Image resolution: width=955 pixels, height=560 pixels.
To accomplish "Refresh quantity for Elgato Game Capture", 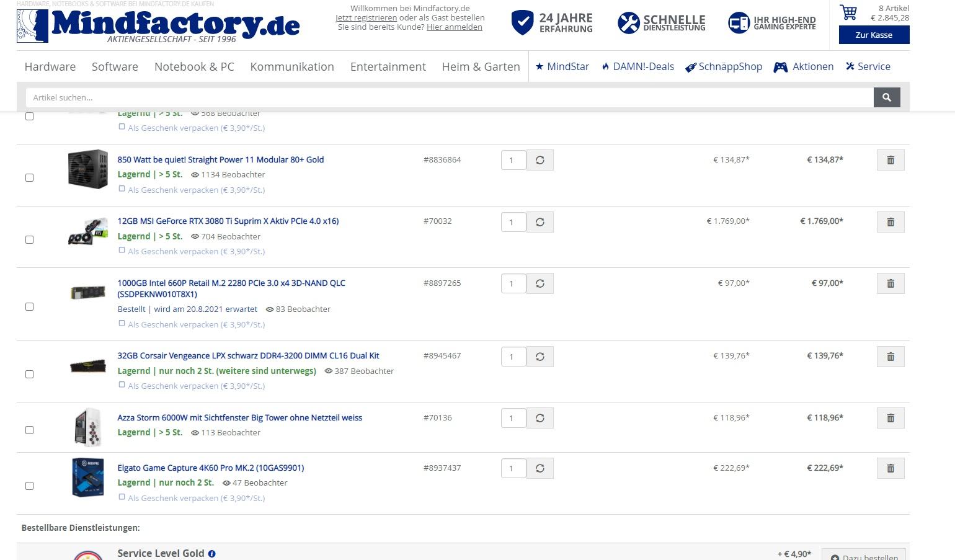I will 540,468.
